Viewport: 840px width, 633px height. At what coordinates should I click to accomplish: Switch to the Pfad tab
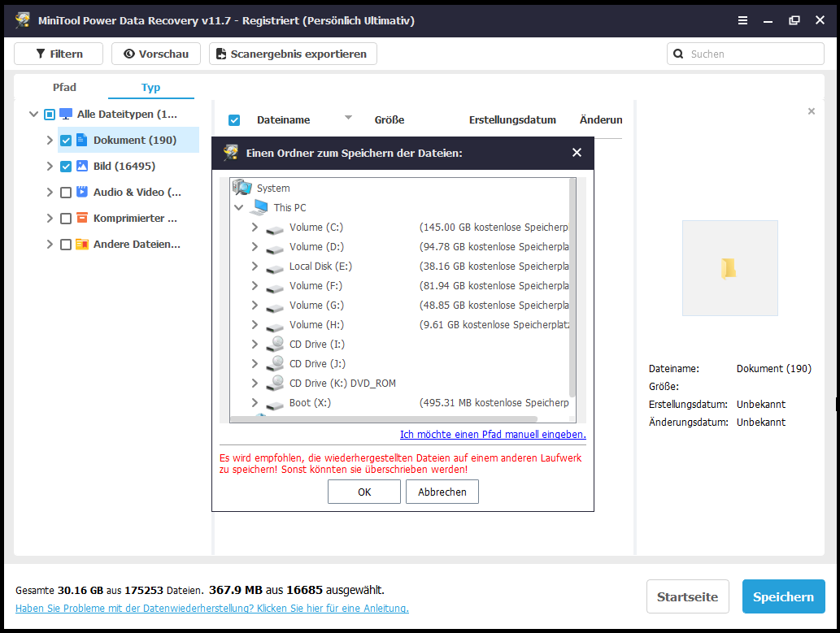pos(64,87)
